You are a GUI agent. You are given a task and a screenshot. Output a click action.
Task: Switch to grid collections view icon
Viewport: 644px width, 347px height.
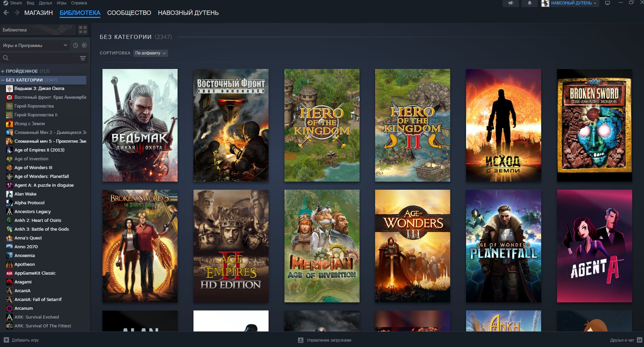point(83,30)
